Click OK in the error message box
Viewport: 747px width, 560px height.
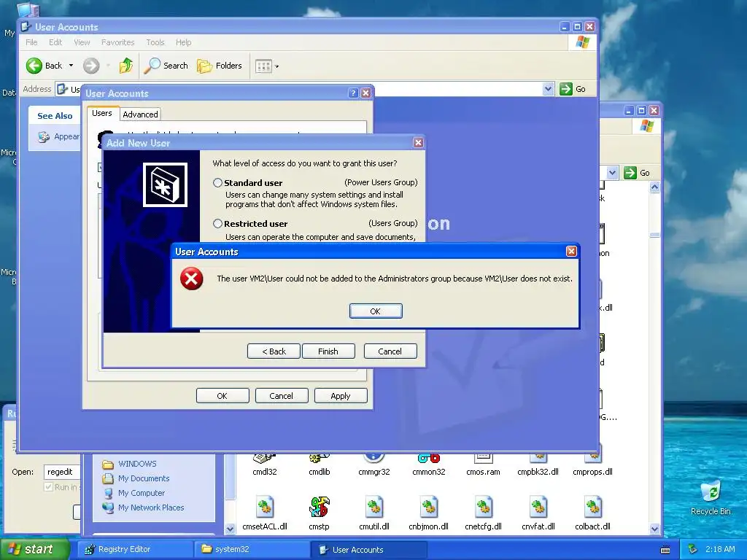pos(376,311)
